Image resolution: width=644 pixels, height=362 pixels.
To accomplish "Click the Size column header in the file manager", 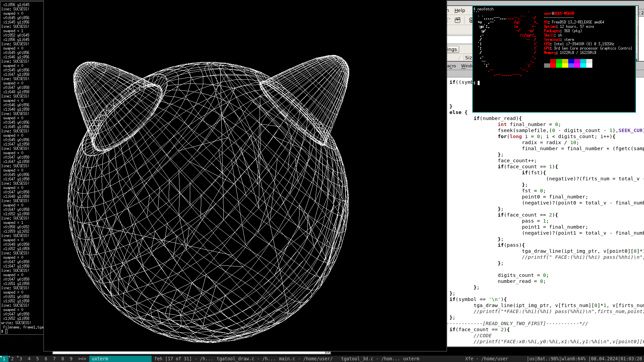I will [469, 58].
